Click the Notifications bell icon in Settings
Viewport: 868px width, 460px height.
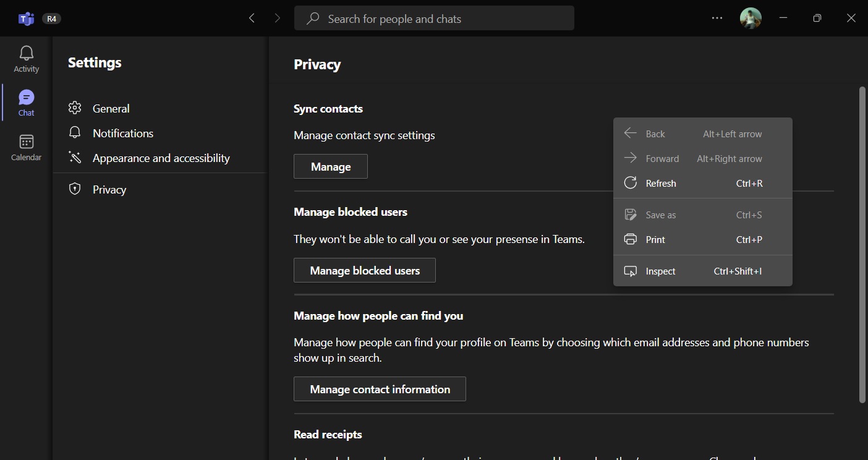click(75, 133)
